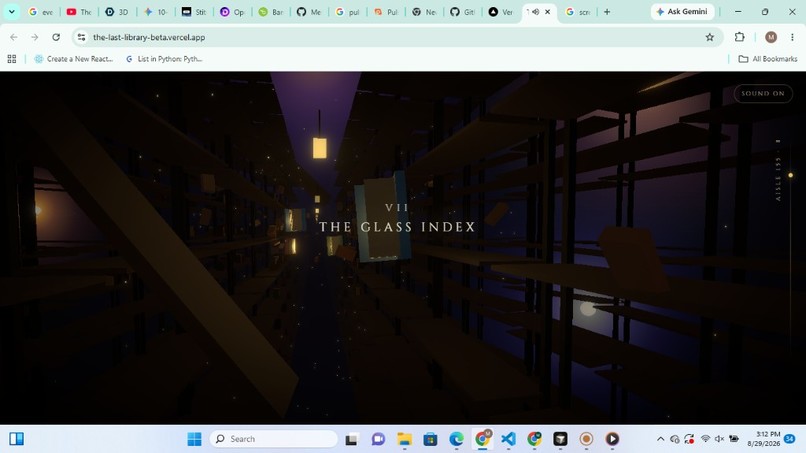Viewport: 806px width, 453px height.
Task: Click the muted volume tray icon
Action: (719, 439)
